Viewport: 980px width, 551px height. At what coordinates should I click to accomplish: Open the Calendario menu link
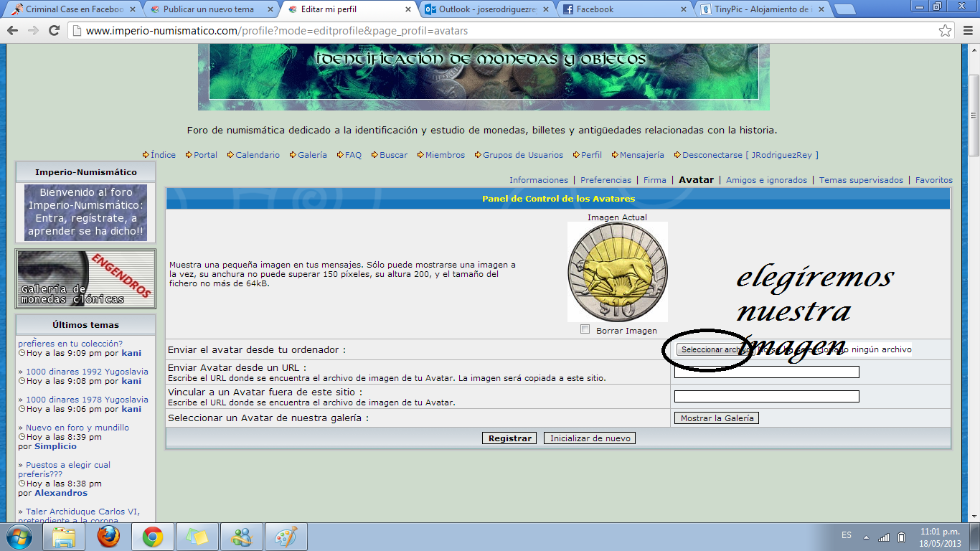pos(258,155)
